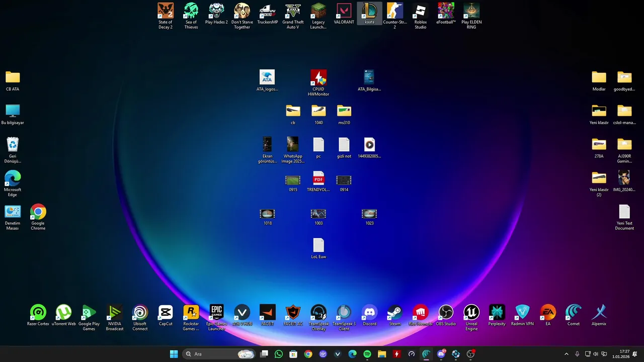Launch TeamSpeak 3 Client shortcut

click(344, 318)
